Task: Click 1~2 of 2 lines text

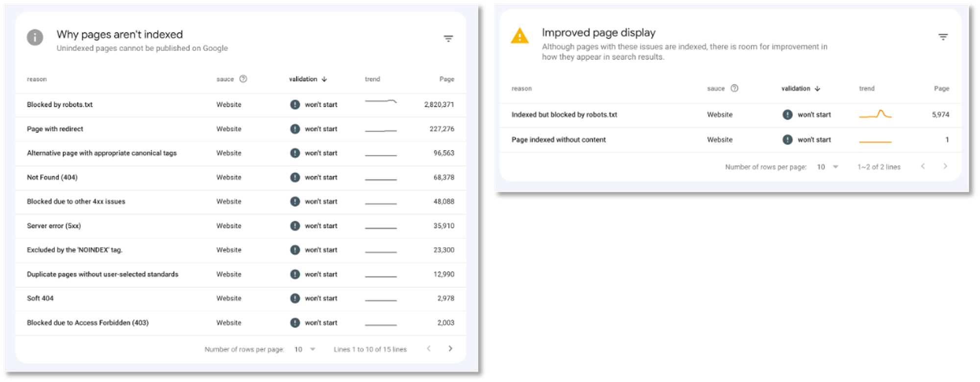Action: tap(879, 167)
